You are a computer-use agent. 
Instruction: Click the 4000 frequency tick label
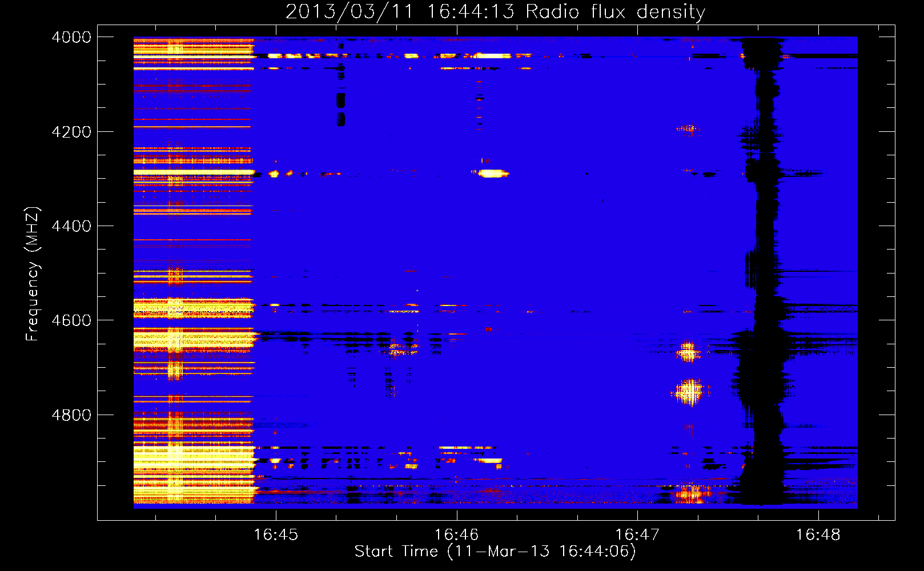[71, 37]
